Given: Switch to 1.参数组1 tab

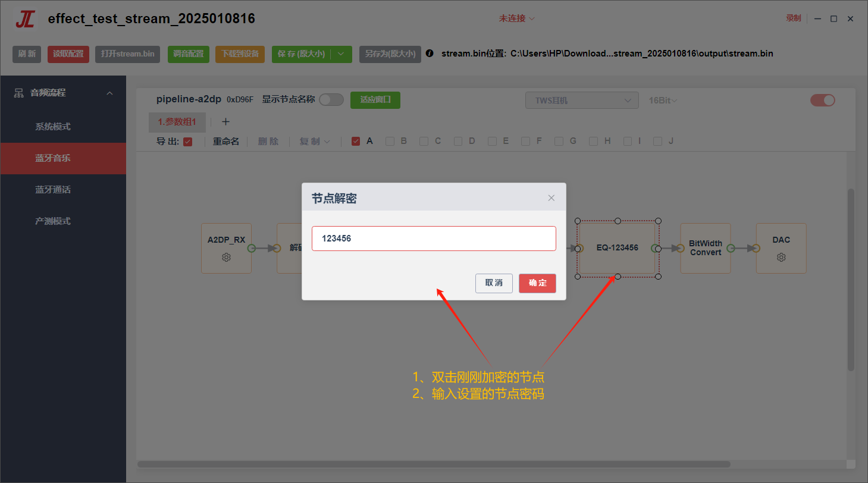Looking at the screenshot, I should pos(177,122).
